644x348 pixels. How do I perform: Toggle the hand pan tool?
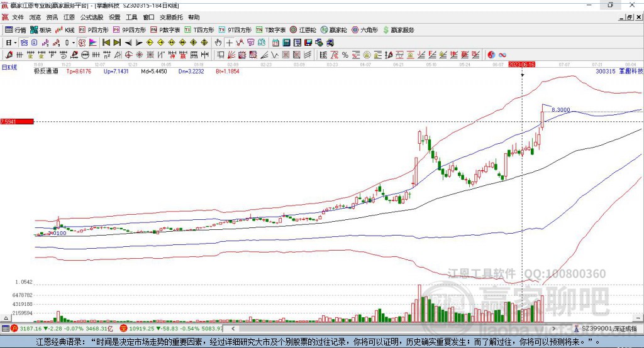pos(218,42)
